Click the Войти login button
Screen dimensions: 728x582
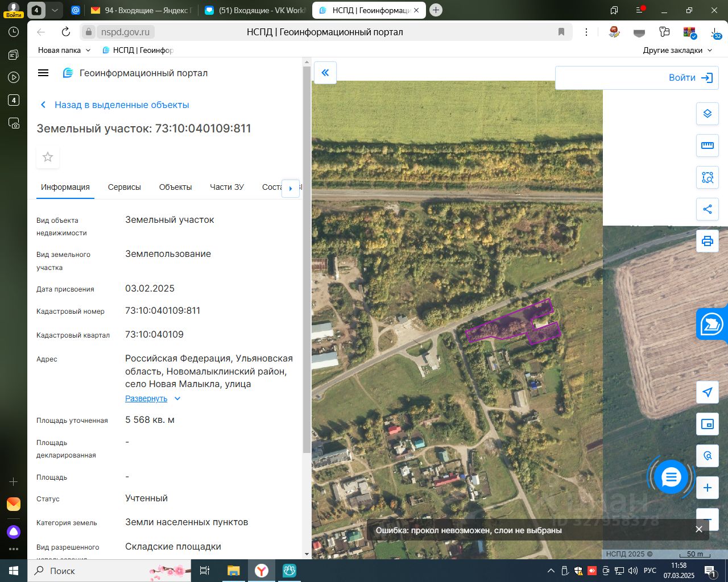pos(690,78)
